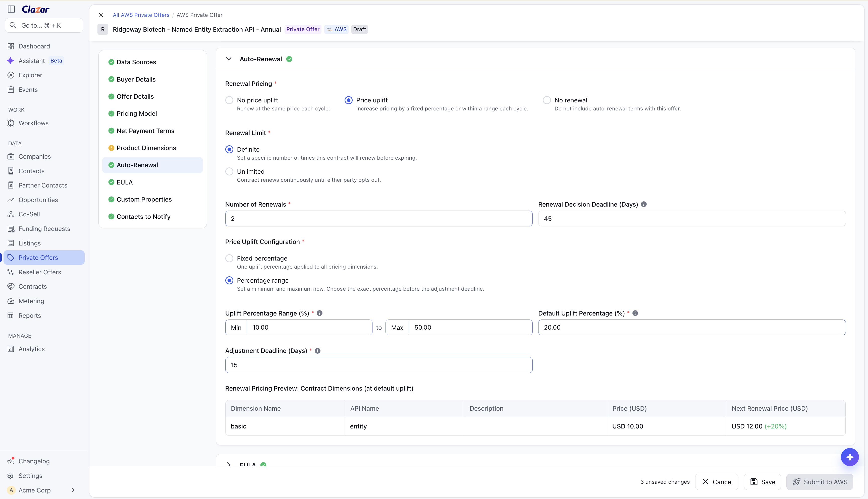Click the Workflows icon
This screenshot has height=499, width=868.
pyautogui.click(x=11, y=123)
